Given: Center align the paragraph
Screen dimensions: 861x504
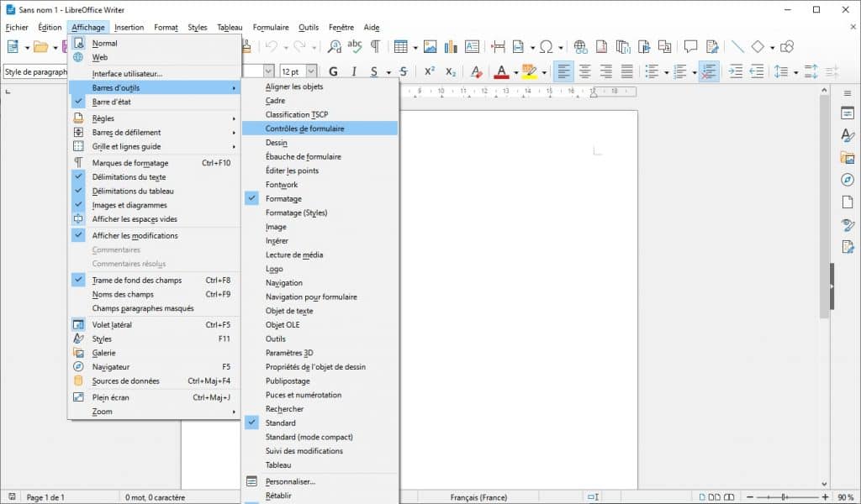Looking at the screenshot, I should tap(585, 71).
